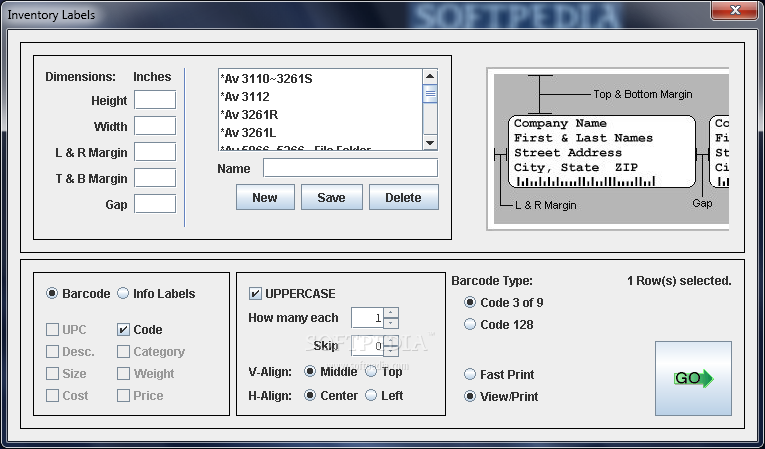Viewport: 765px width, 449px height.
Task: Decrease the Skip value
Action: pyautogui.click(x=391, y=351)
